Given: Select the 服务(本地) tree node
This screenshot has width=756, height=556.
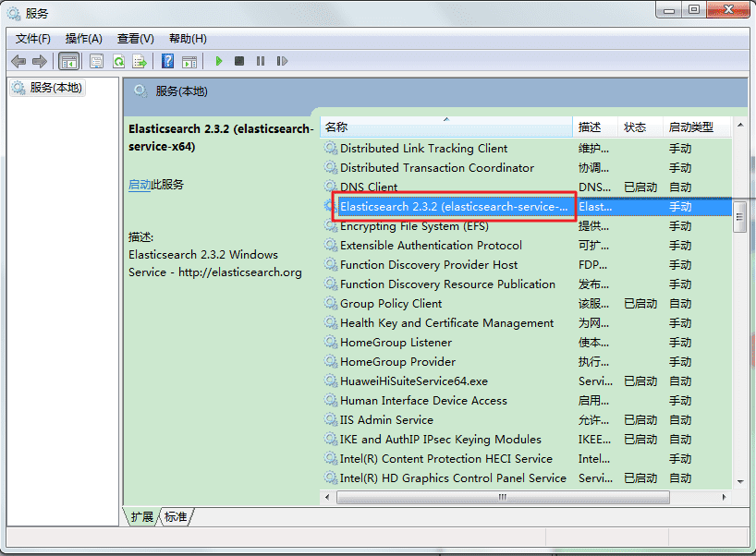Looking at the screenshot, I should coord(47,88).
